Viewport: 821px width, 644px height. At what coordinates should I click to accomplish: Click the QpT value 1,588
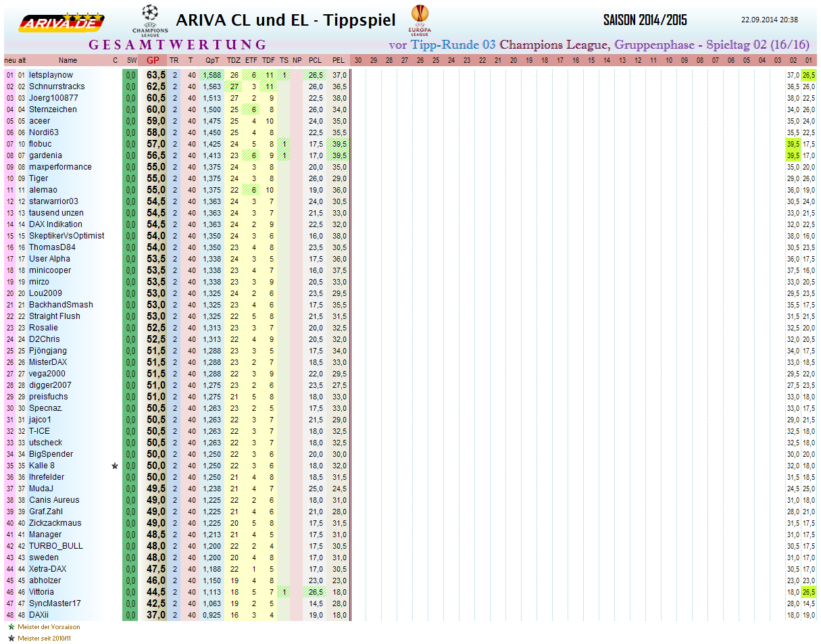212,75
